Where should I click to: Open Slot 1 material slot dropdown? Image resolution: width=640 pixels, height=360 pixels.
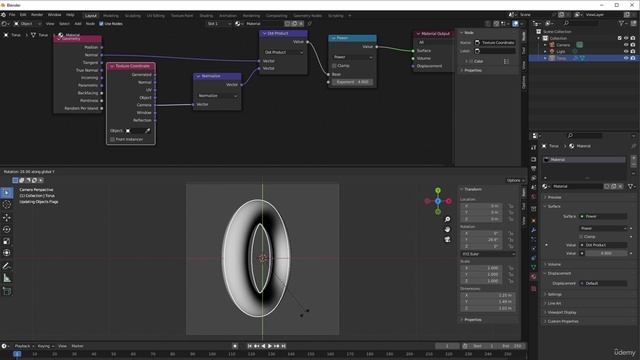click(219, 24)
